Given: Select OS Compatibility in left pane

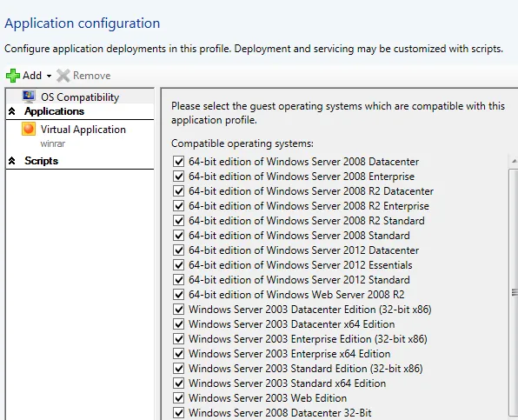Looking at the screenshot, I should (x=80, y=97).
